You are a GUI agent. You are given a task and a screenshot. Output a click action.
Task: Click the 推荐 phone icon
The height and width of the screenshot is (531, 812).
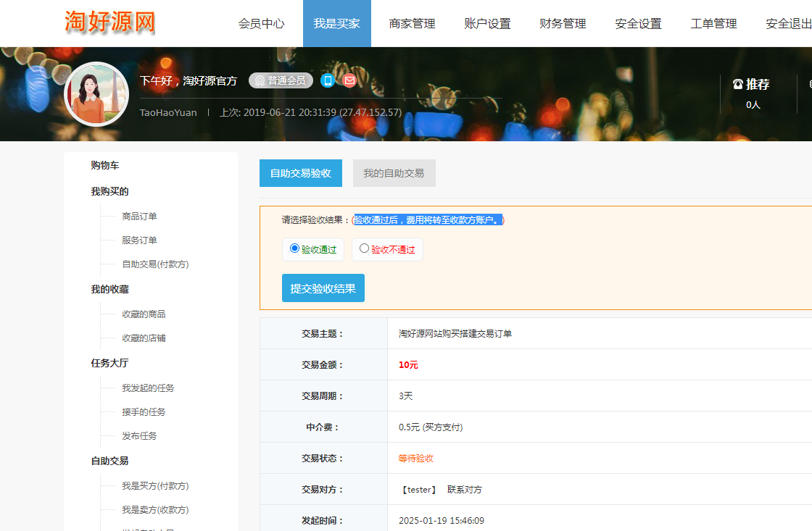[x=738, y=84]
